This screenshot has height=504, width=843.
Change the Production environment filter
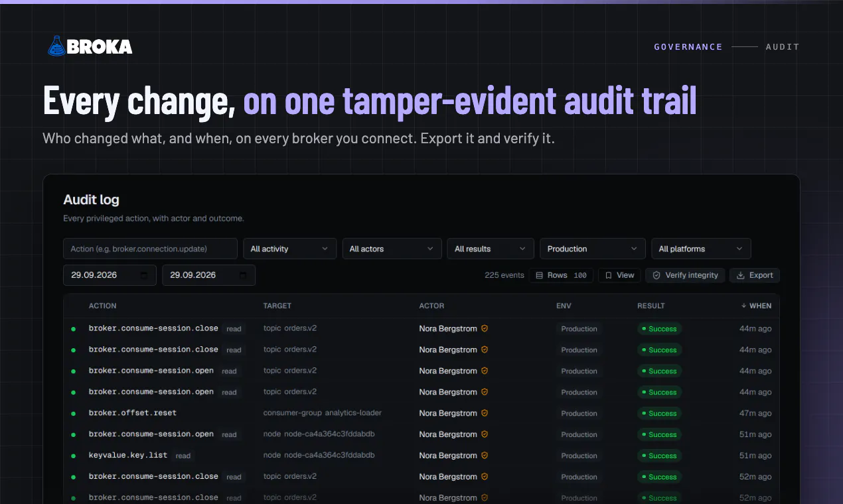click(593, 249)
